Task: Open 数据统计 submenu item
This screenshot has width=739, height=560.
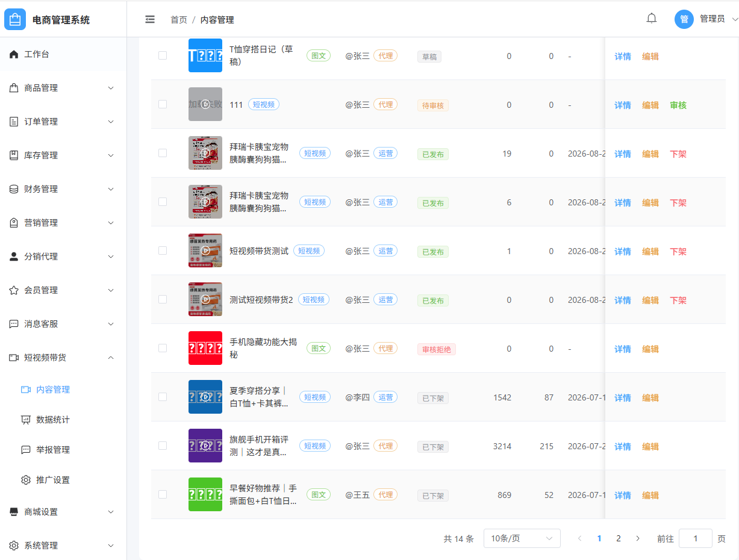Action: click(x=63, y=420)
